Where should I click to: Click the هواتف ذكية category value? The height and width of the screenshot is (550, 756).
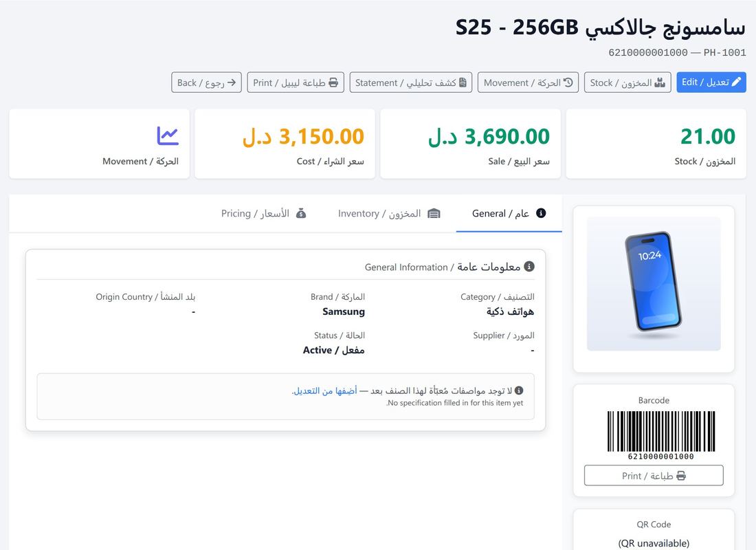pos(510,311)
